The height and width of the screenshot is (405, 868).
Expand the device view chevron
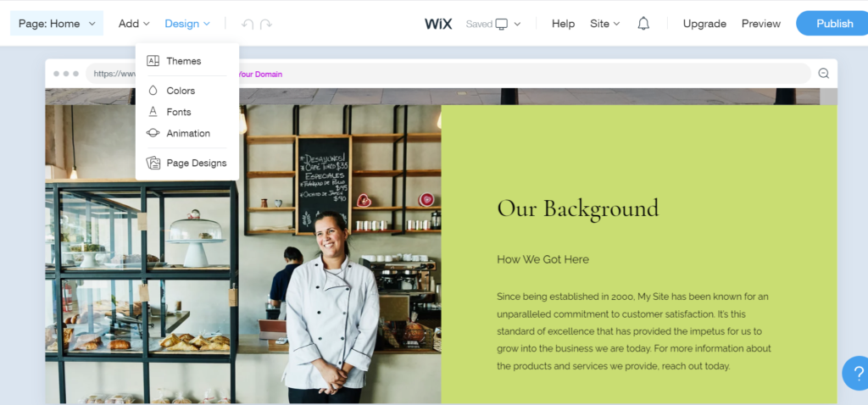tap(518, 24)
